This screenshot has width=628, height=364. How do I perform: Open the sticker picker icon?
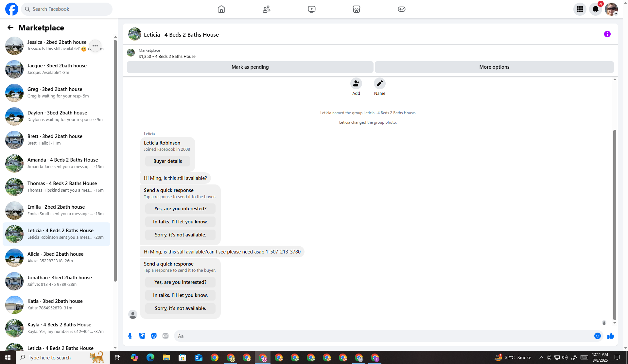coord(154,336)
